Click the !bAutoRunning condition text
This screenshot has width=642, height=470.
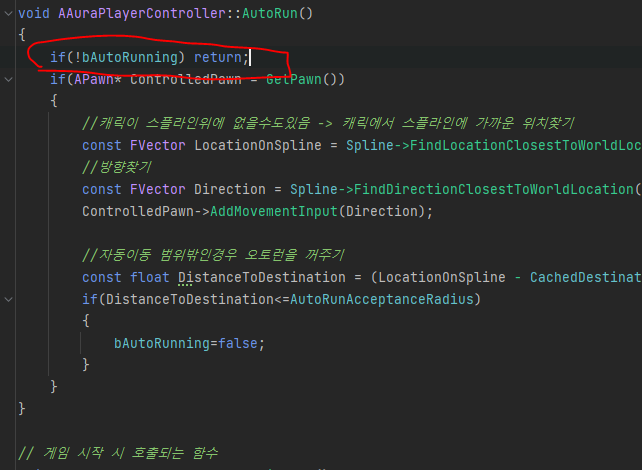tap(126, 57)
